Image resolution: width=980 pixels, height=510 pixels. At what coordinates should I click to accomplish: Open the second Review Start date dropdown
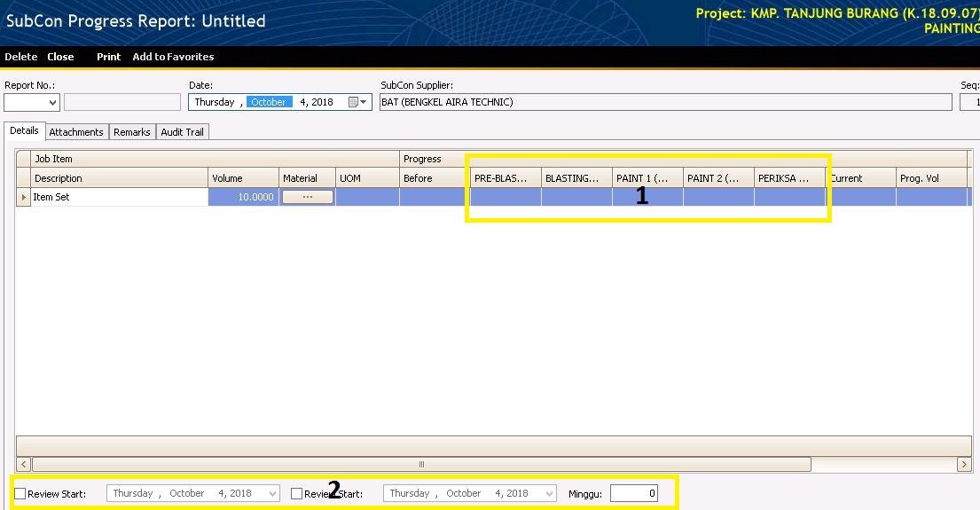[x=549, y=494]
